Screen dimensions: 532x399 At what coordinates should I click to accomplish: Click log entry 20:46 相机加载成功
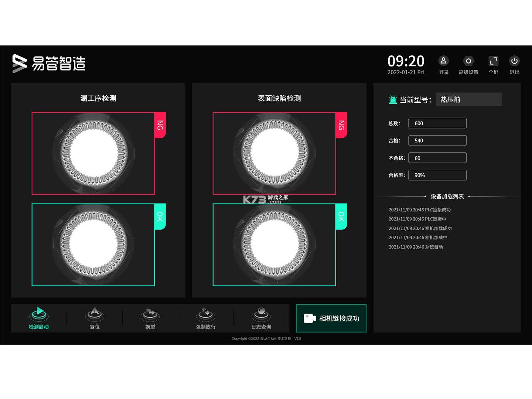point(420,228)
